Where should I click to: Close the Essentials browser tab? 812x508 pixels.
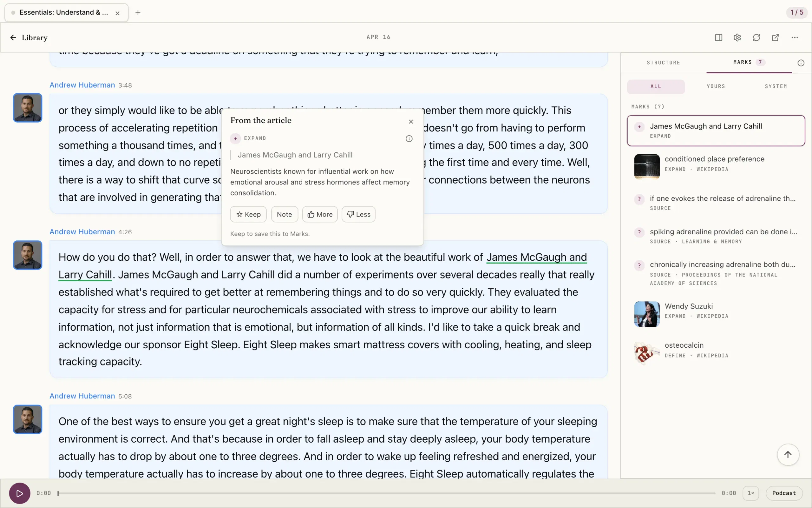click(117, 13)
